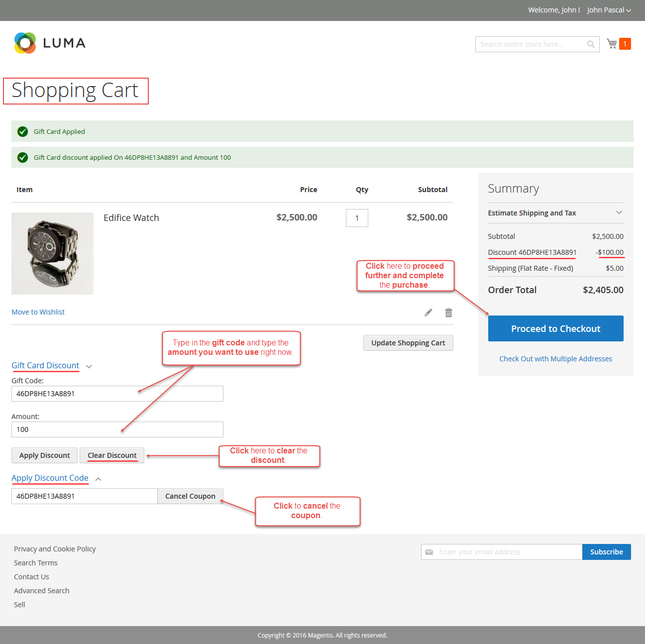645x644 pixels.
Task: Click the search magnifier icon
Action: click(x=591, y=44)
